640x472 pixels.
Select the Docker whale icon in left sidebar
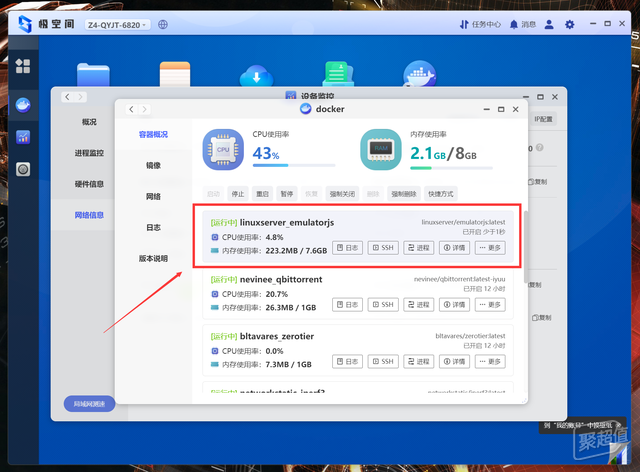coord(23,105)
